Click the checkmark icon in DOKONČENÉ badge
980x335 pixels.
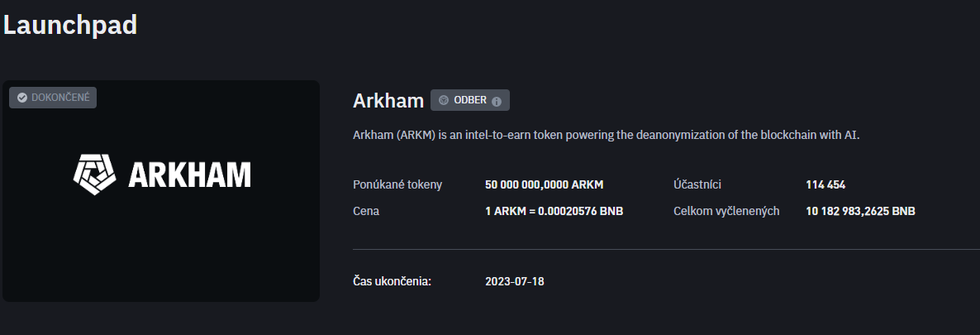(x=22, y=98)
